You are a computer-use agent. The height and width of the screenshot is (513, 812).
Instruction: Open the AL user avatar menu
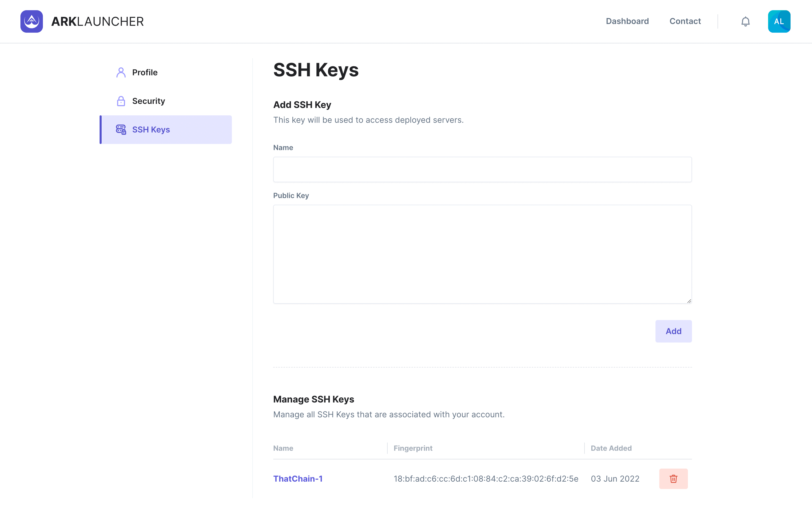779,22
